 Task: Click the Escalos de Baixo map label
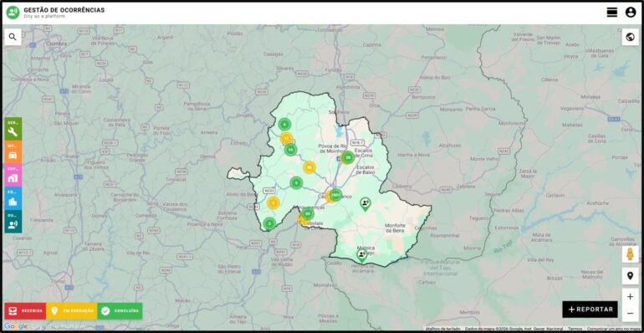coord(365,170)
